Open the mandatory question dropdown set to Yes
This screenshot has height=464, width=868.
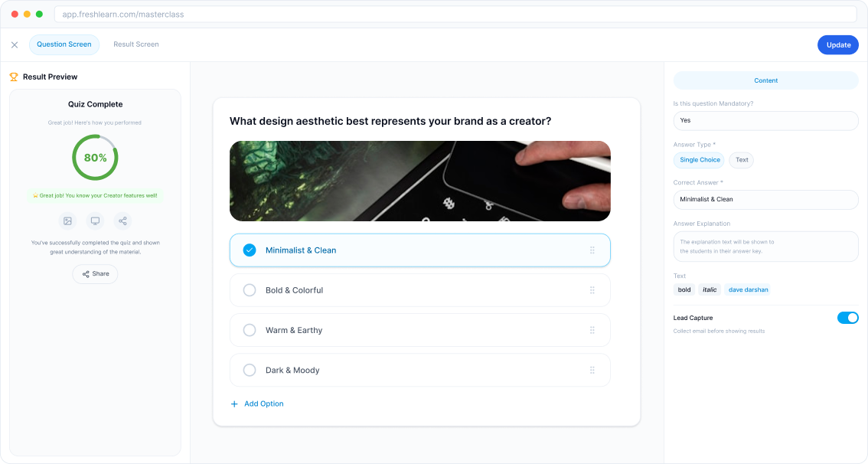[765, 120]
